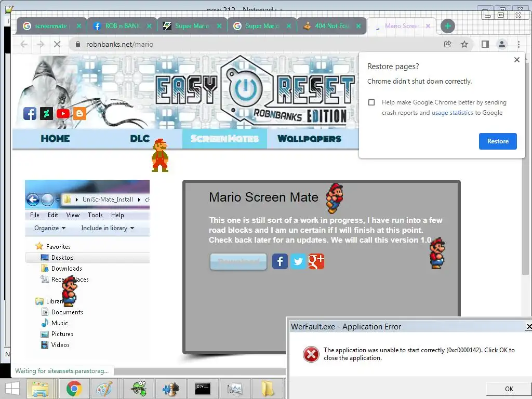Open the YouTube icon in site header
The width and height of the screenshot is (532, 399).
[x=63, y=113]
